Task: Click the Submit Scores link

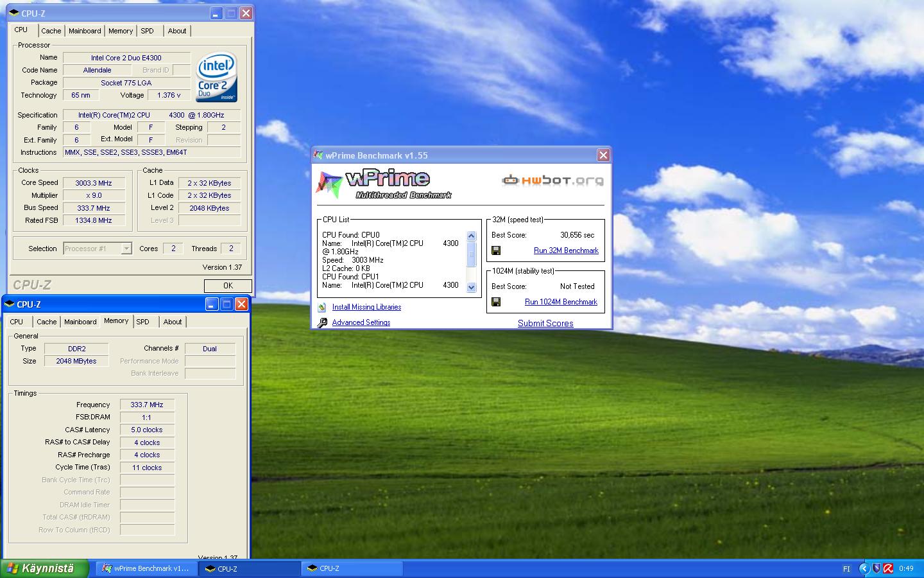Action: click(545, 323)
